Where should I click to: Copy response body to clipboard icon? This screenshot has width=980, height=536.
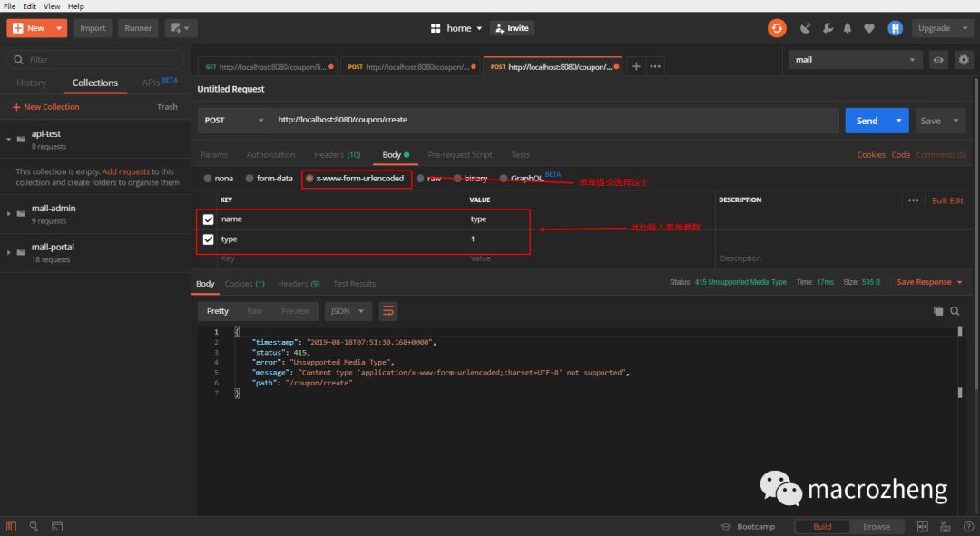click(x=938, y=311)
